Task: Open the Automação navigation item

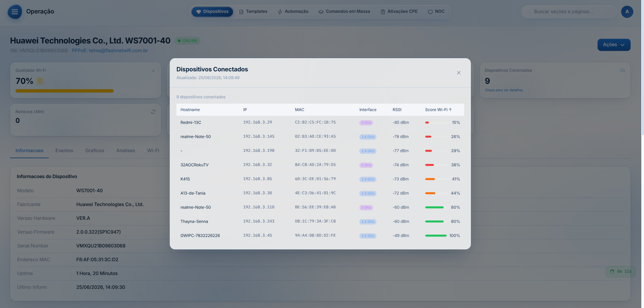Action: coord(293,11)
